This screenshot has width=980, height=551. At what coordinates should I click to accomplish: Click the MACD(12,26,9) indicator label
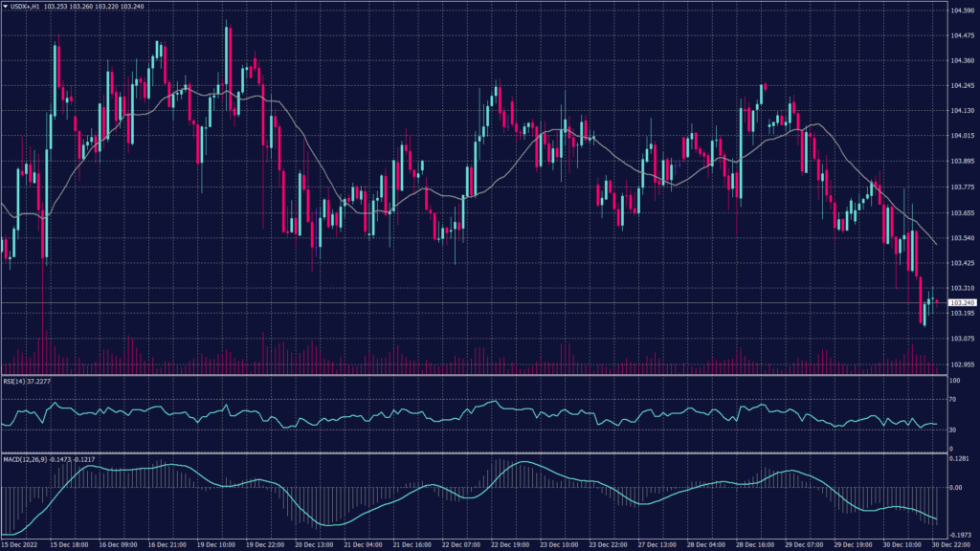25,458
